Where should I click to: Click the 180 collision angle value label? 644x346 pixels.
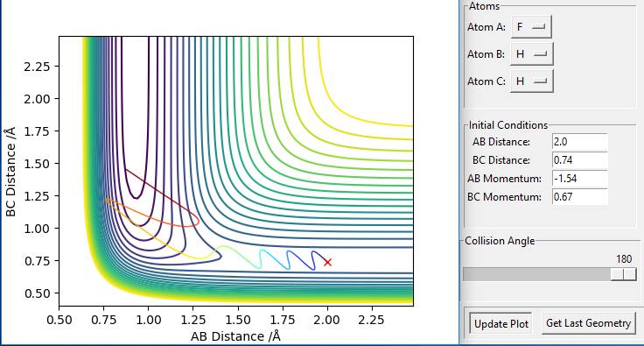(624, 259)
